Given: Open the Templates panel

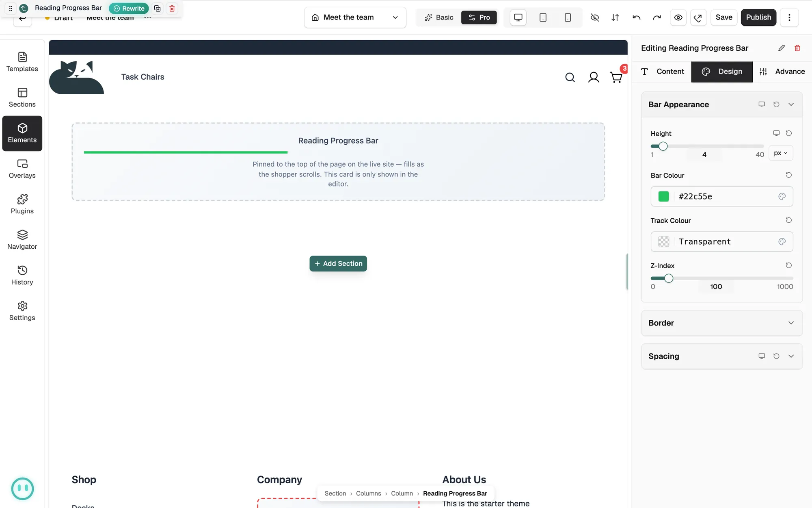Looking at the screenshot, I should 22,62.
